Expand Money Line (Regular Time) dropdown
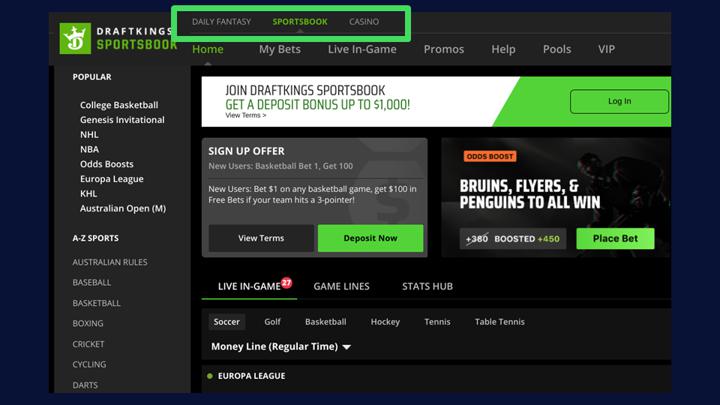The image size is (720, 405). (x=281, y=347)
